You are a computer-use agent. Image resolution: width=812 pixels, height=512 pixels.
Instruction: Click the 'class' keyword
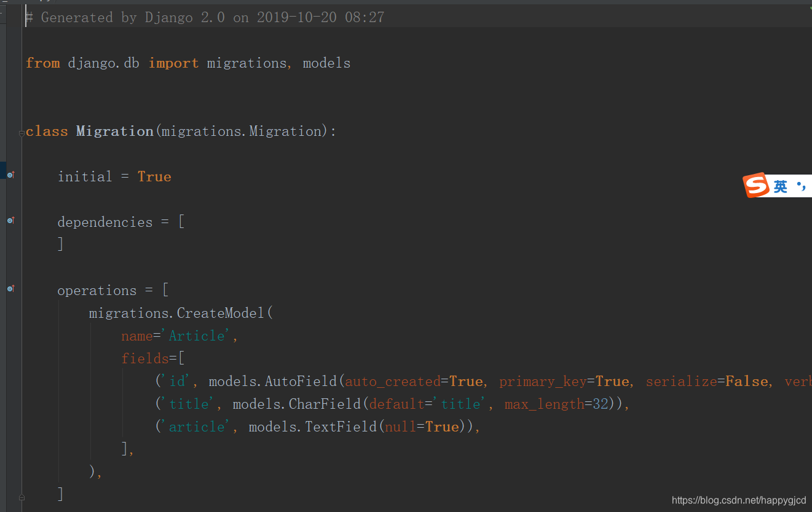(47, 132)
